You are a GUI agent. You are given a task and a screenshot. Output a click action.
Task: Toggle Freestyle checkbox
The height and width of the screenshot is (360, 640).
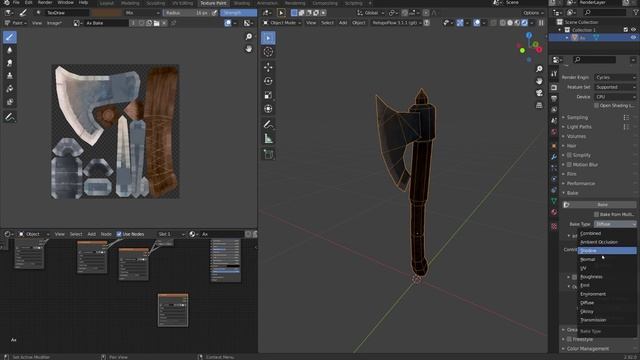click(x=569, y=339)
